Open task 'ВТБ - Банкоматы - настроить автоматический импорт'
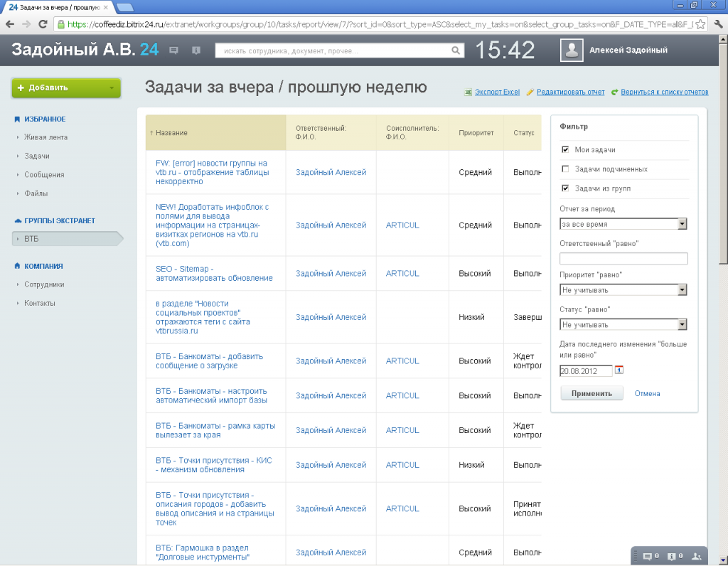The width and height of the screenshot is (728, 566). [211, 395]
